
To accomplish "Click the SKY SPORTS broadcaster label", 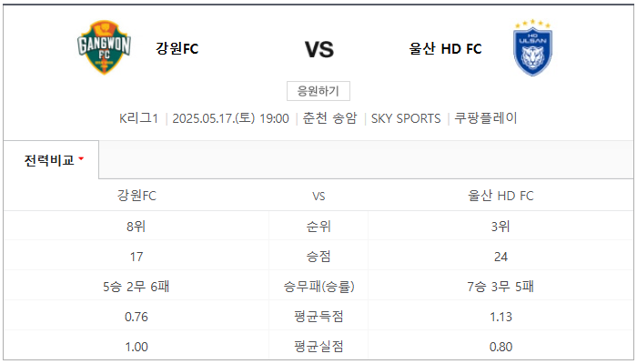I will tap(406, 118).
